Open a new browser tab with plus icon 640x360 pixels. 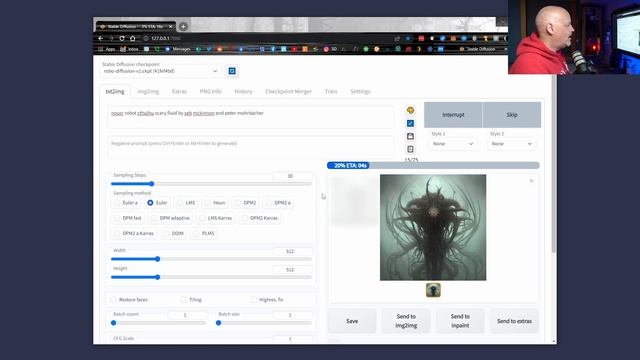pos(183,27)
